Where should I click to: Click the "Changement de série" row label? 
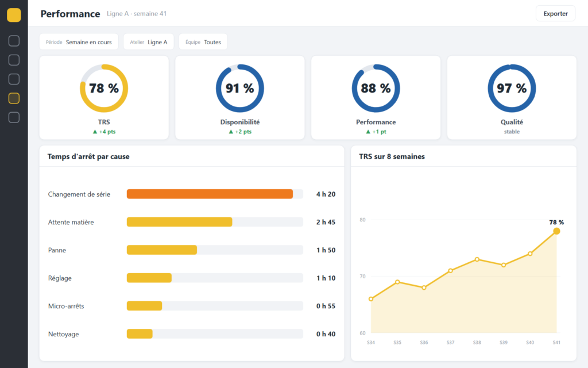(x=79, y=194)
